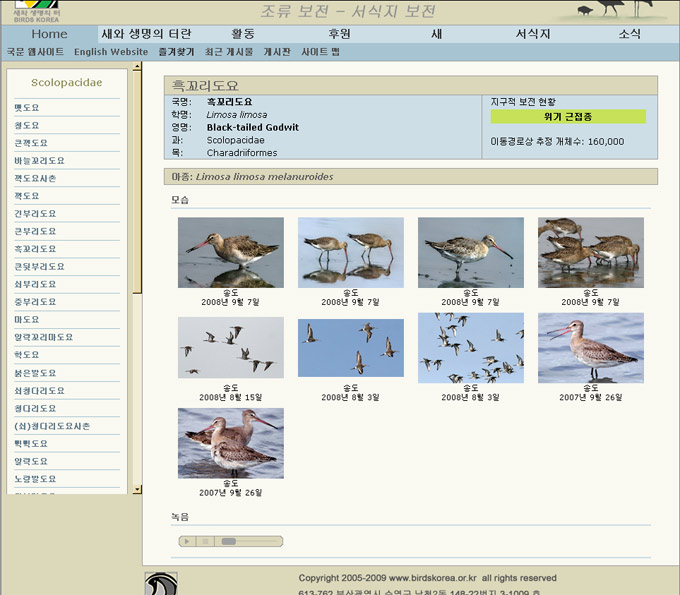
Task: Open flock photo dated 2008년 8월 15일
Action: pos(231,348)
